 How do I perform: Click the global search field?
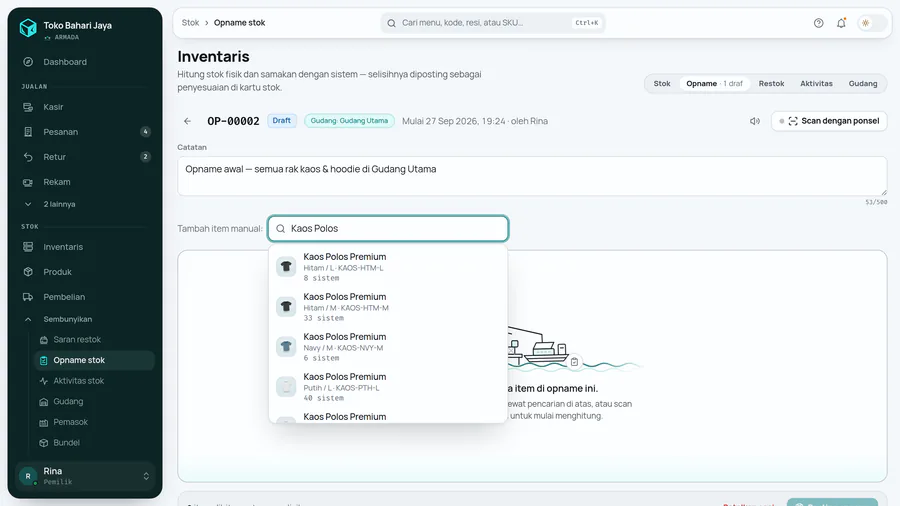(x=492, y=23)
